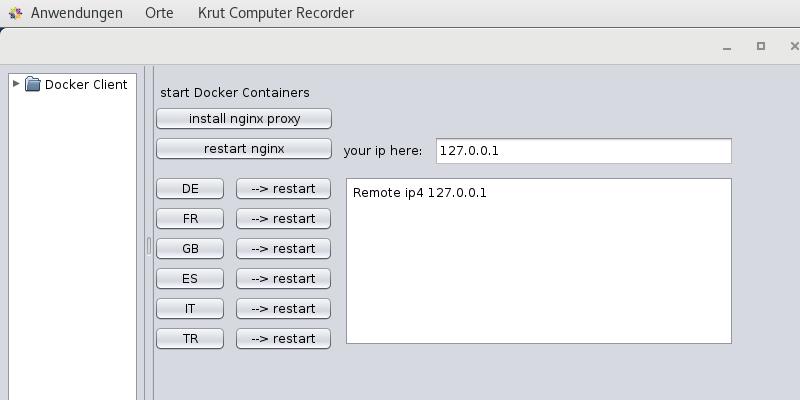Image resolution: width=800 pixels, height=400 pixels.
Task: Start the GB container
Action: (x=190, y=249)
